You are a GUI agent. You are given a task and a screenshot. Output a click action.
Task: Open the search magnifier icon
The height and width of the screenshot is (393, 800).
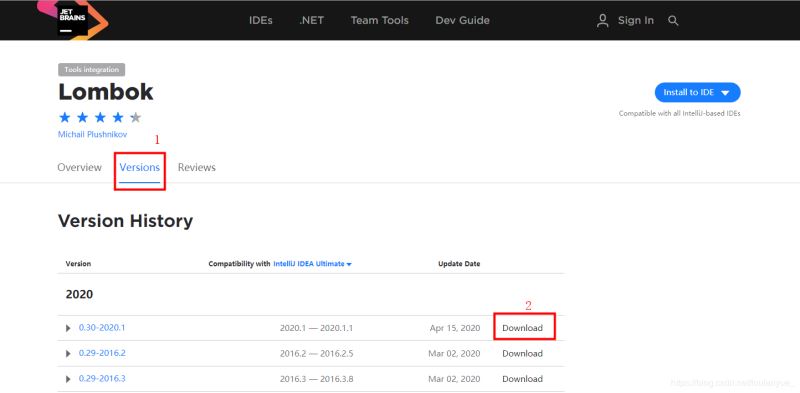(673, 20)
